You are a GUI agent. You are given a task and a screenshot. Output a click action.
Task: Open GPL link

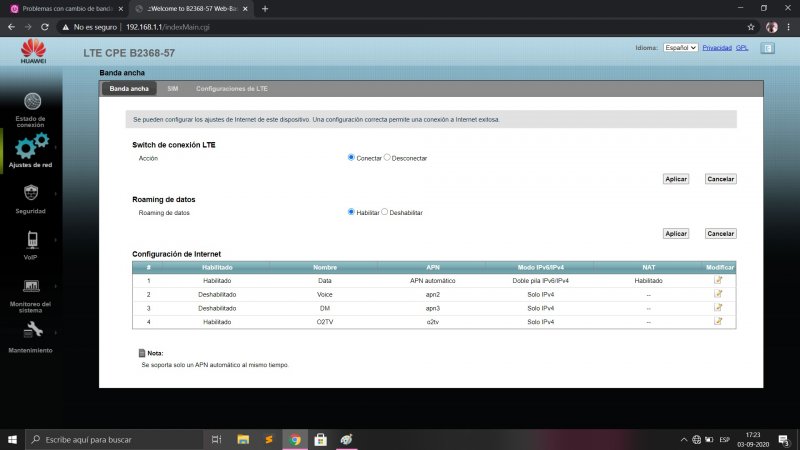coord(742,47)
